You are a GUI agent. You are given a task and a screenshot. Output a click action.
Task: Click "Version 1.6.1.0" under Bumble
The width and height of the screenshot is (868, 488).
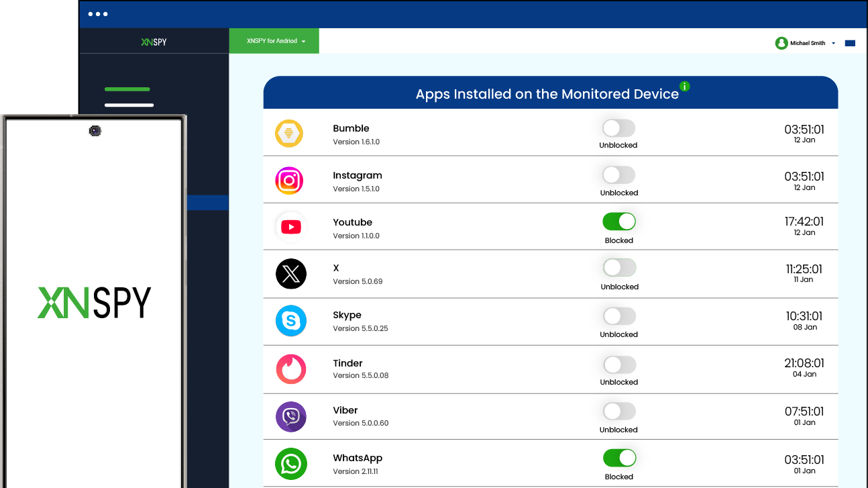click(x=356, y=142)
